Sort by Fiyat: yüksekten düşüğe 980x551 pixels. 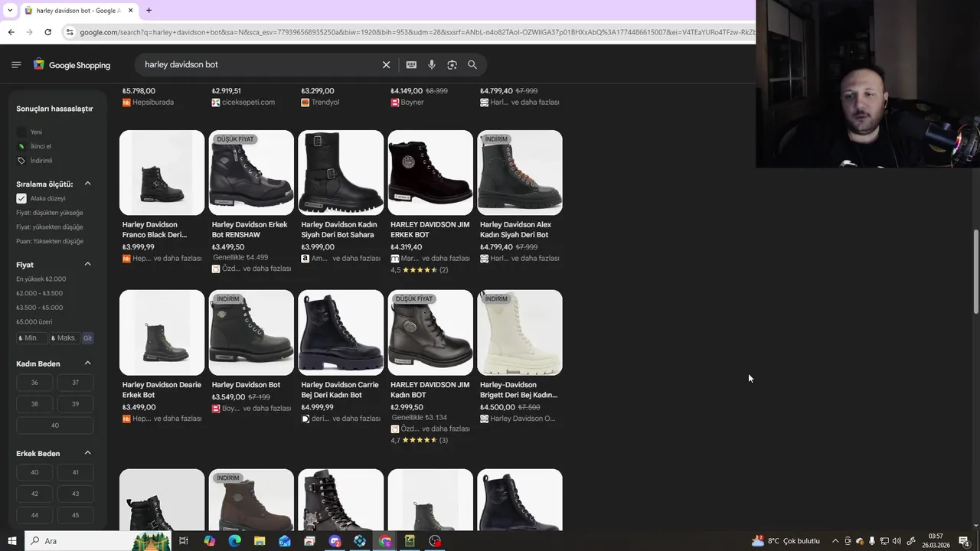50,227
